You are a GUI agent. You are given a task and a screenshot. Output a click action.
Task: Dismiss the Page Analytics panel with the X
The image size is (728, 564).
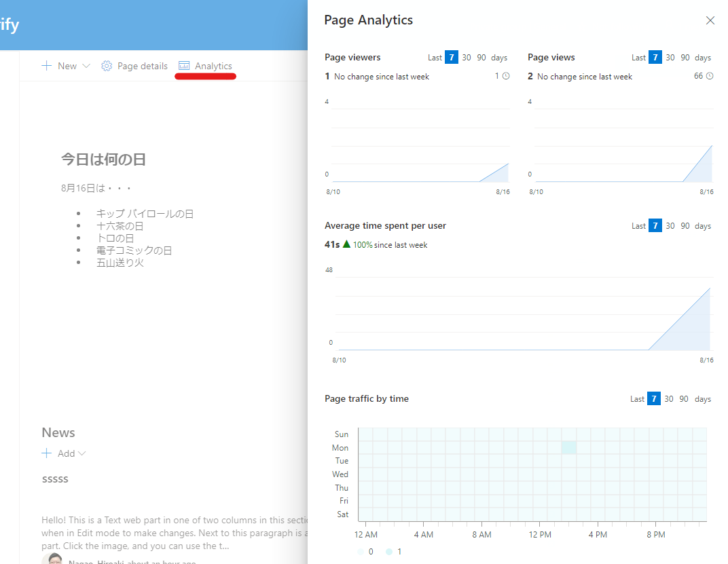tap(710, 20)
